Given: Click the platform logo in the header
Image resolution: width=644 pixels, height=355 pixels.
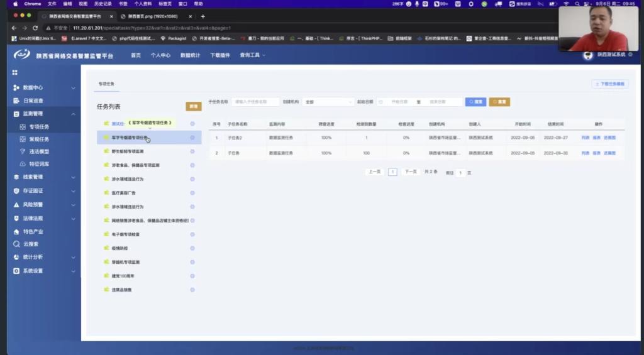Looking at the screenshot, I should (x=22, y=55).
